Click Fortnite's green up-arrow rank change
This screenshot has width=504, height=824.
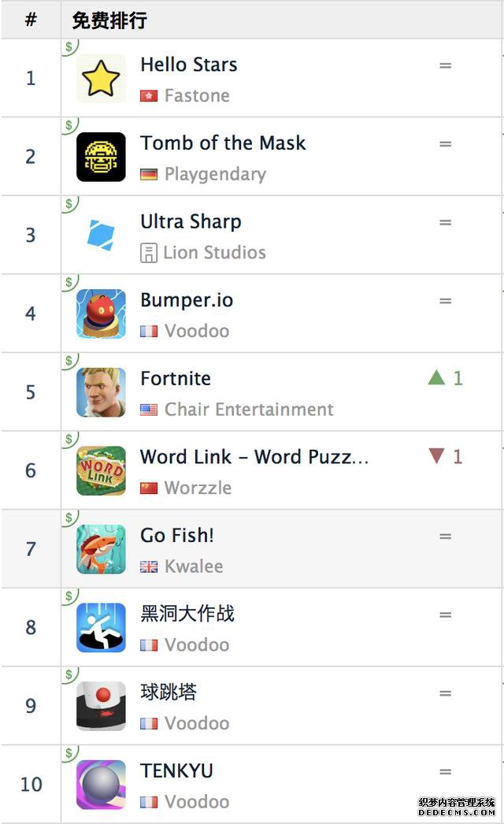pos(446,378)
